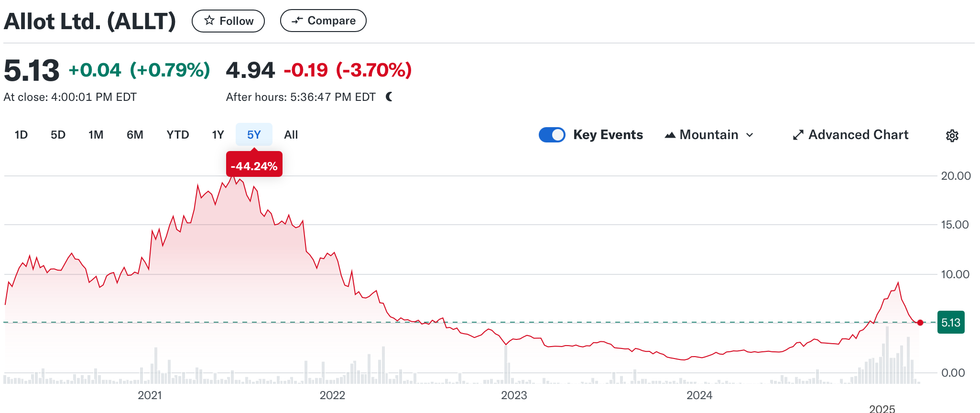This screenshot has height=413, width=980.
Task: Switch chart to the 6M range
Action: tap(135, 135)
